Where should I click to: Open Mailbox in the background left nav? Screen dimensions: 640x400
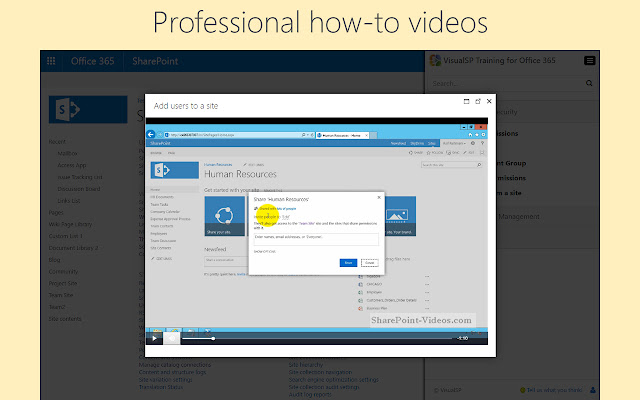pos(67,153)
